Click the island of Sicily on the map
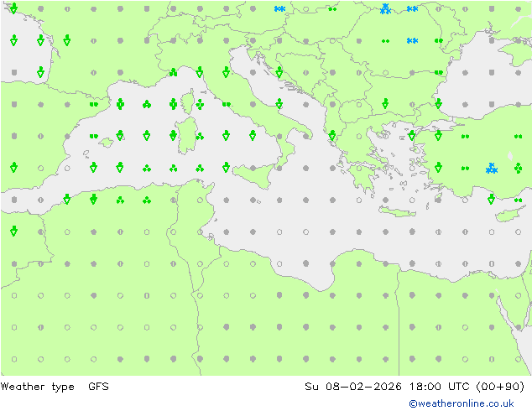 tap(253, 175)
